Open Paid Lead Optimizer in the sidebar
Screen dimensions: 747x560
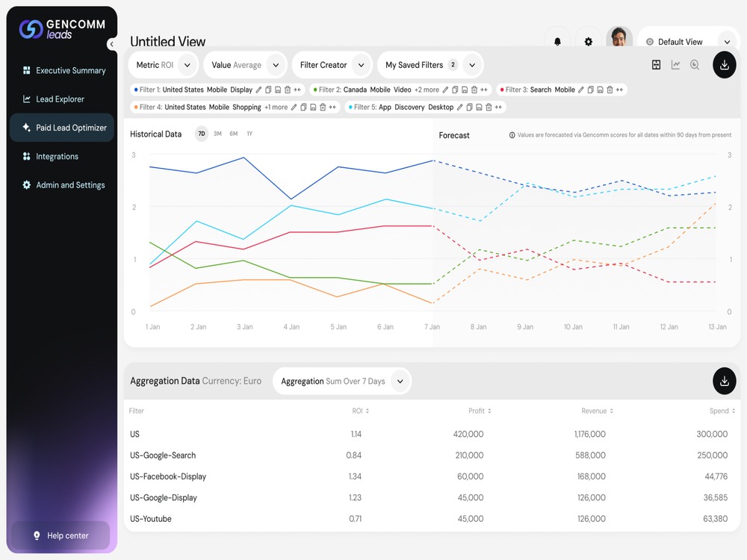(62, 128)
